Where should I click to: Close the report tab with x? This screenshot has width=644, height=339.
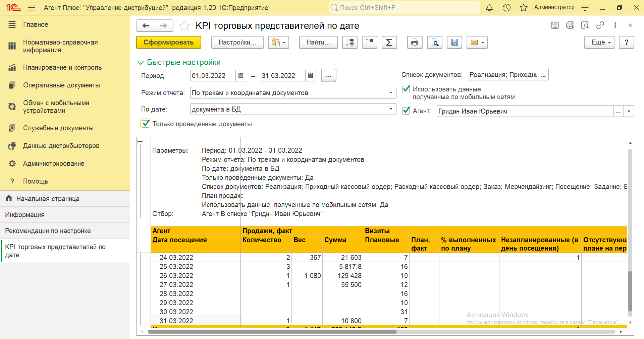point(630,25)
